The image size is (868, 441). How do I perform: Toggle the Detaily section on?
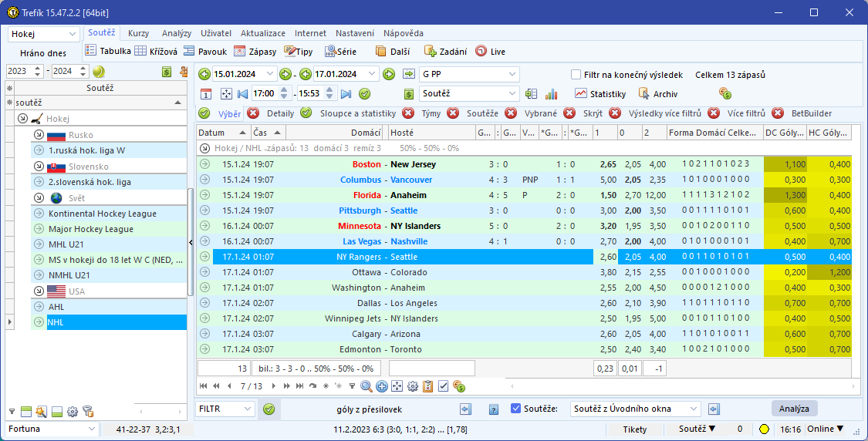pyautogui.click(x=253, y=113)
